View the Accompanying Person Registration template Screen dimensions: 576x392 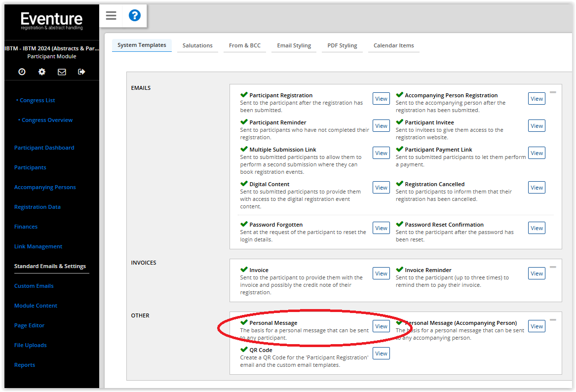(537, 98)
